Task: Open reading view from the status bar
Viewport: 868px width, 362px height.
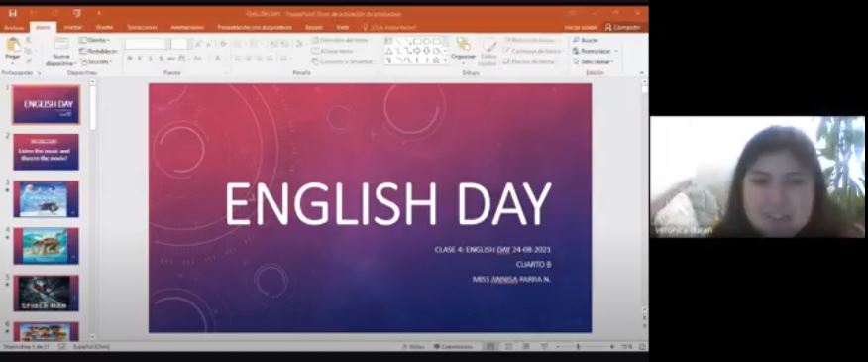Action: point(525,346)
